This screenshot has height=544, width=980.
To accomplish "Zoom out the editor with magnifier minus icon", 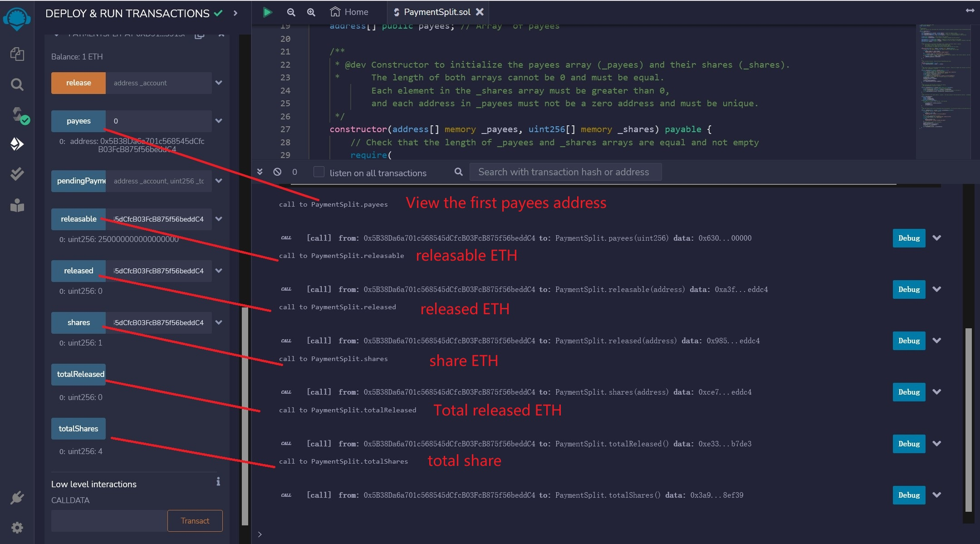I will pos(291,12).
